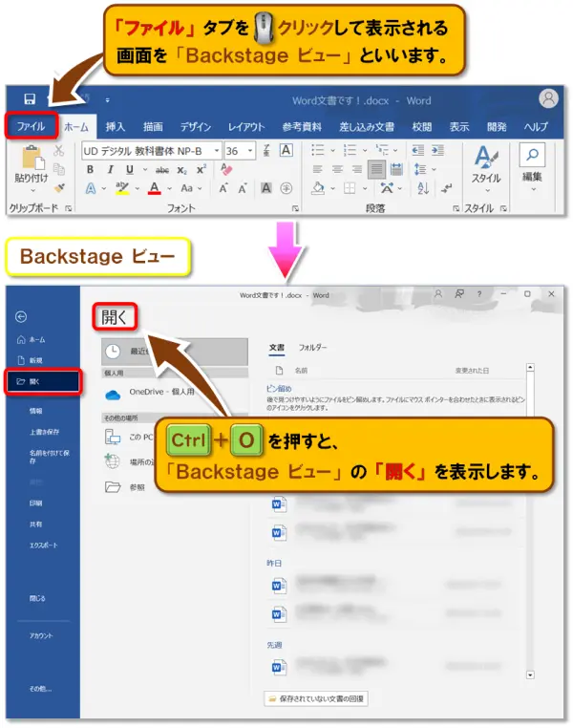Screen dimensions: 573x728
Task: Click 閉じる in the Backstage sidebar
Action: 37,598
